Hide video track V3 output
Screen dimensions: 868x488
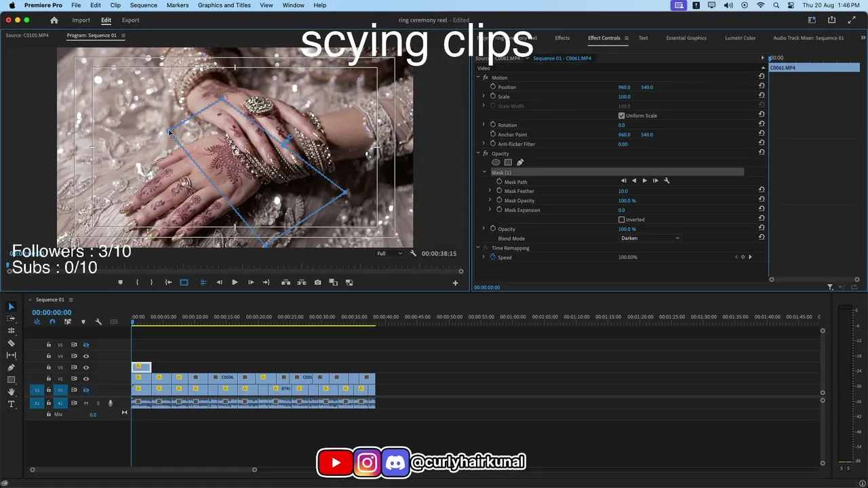pos(86,367)
